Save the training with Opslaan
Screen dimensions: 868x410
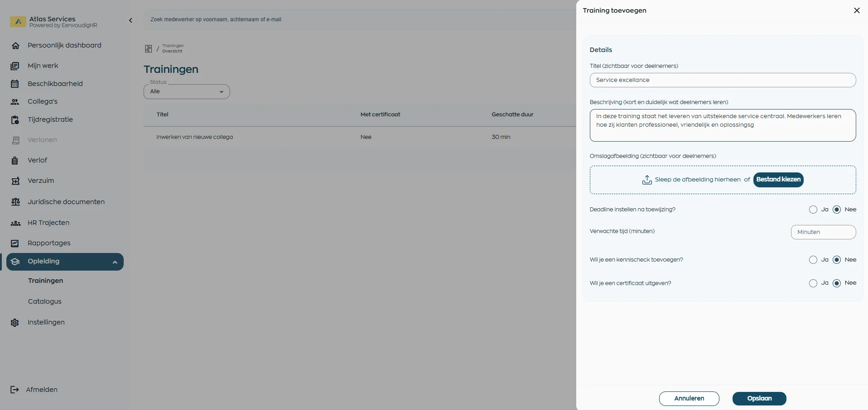pyautogui.click(x=759, y=399)
